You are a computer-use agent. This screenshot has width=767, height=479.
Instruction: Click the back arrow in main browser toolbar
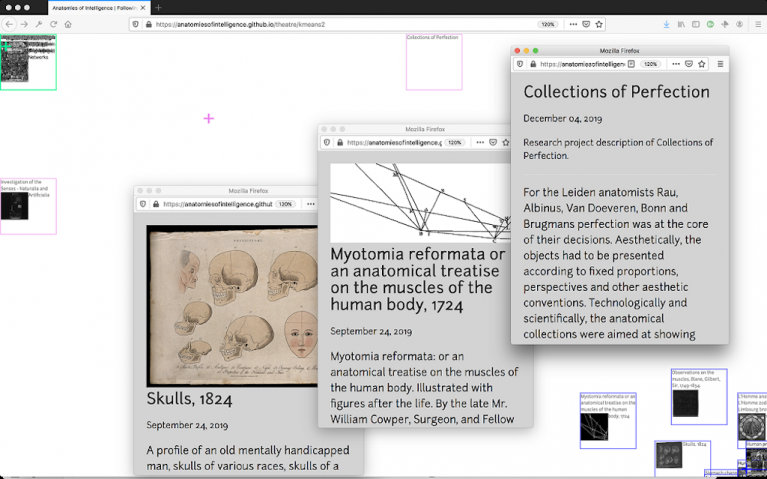coord(9,24)
